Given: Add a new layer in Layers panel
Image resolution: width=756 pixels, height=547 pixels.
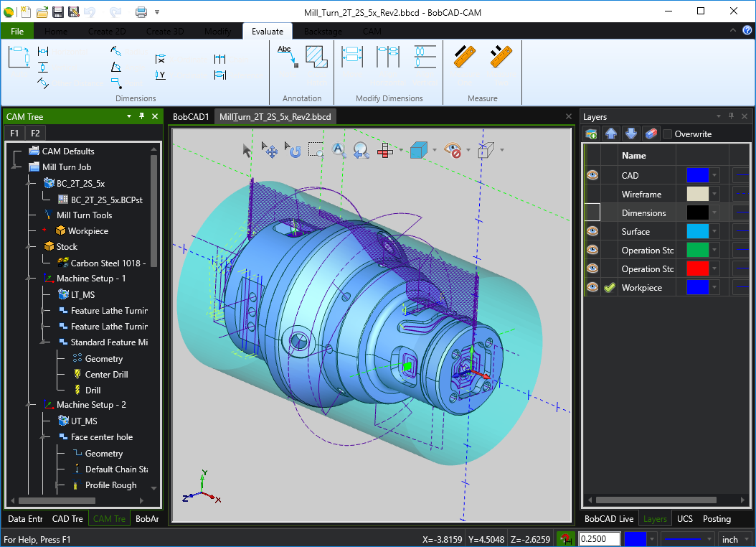Looking at the screenshot, I should coord(592,134).
